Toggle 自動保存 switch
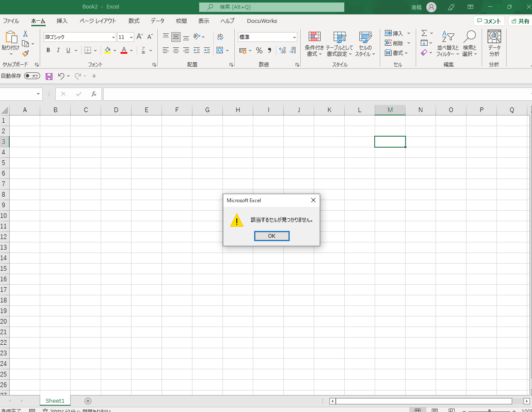Viewport: 532px width, 412px height. [32, 76]
